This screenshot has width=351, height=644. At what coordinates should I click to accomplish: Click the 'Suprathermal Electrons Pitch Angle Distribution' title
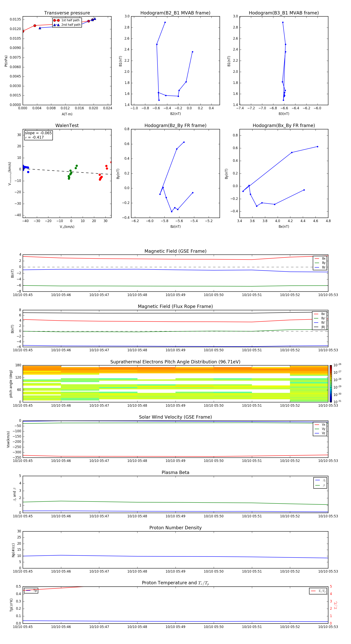pos(175,362)
